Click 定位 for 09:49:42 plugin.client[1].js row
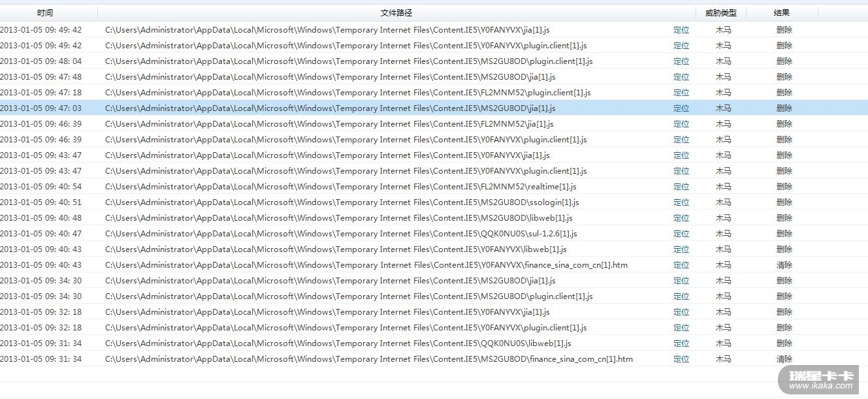The width and height of the screenshot is (868, 399). click(681, 46)
